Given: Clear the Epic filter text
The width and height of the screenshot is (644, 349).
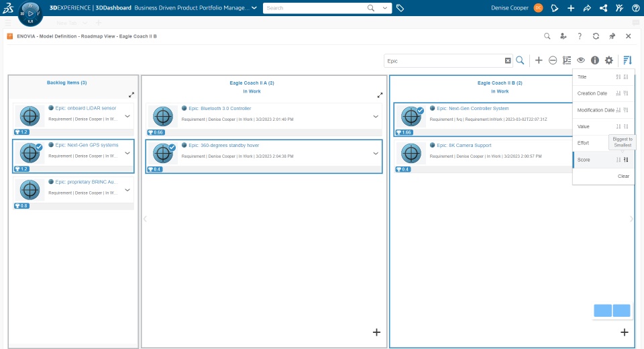Looking at the screenshot, I should tap(508, 61).
